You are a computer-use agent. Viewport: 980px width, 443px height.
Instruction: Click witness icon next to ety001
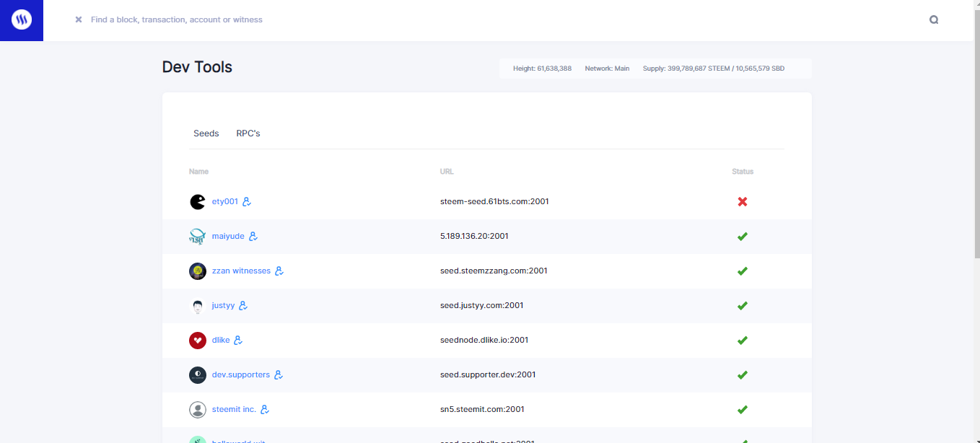coord(247,202)
